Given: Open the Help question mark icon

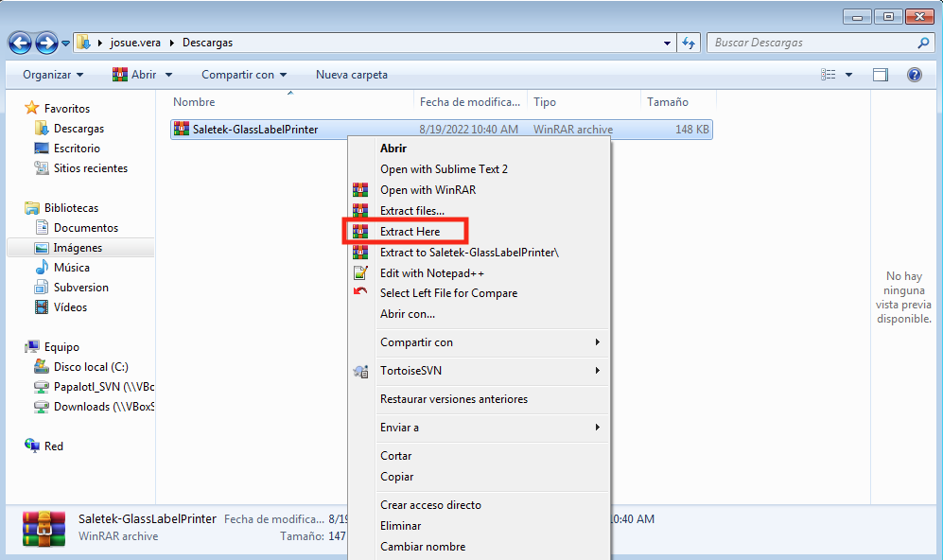Looking at the screenshot, I should (x=915, y=75).
